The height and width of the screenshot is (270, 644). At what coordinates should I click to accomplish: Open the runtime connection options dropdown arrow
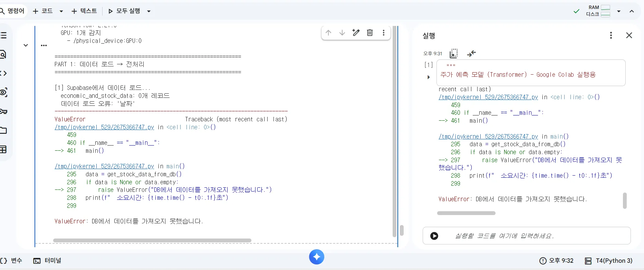coord(619,11)
